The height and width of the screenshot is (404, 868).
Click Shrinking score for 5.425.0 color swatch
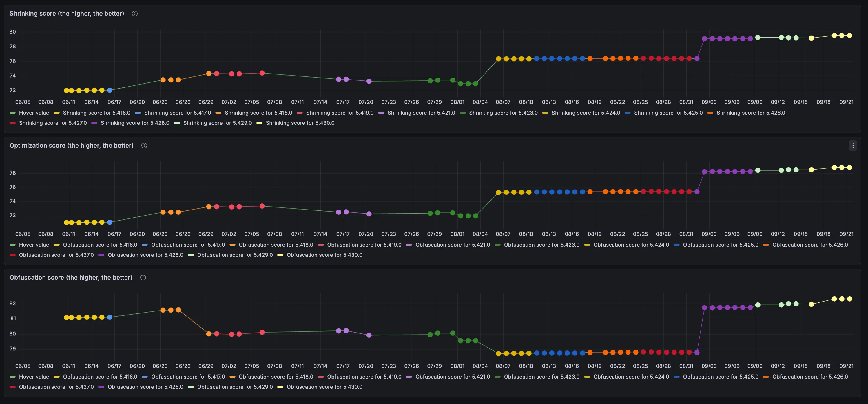[628, 113]
